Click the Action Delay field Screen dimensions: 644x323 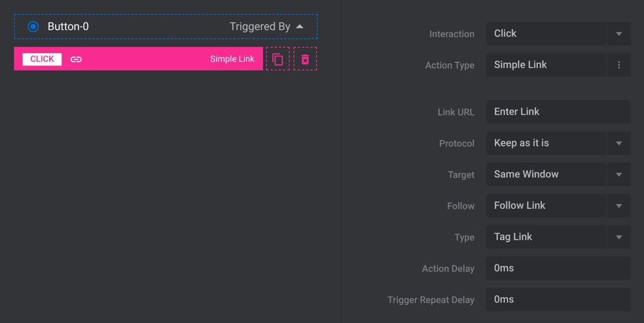pyautogui.click(x=558, y=268)
